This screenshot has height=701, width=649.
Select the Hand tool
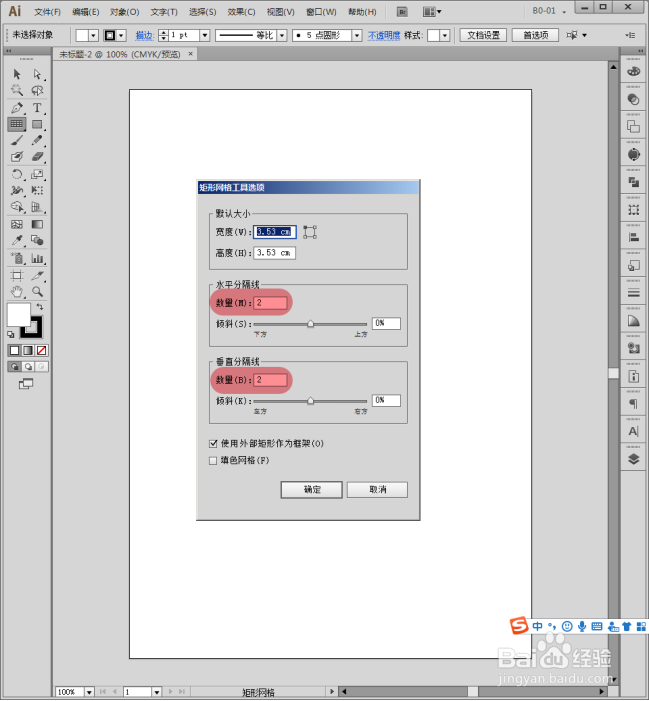(17, 292)
